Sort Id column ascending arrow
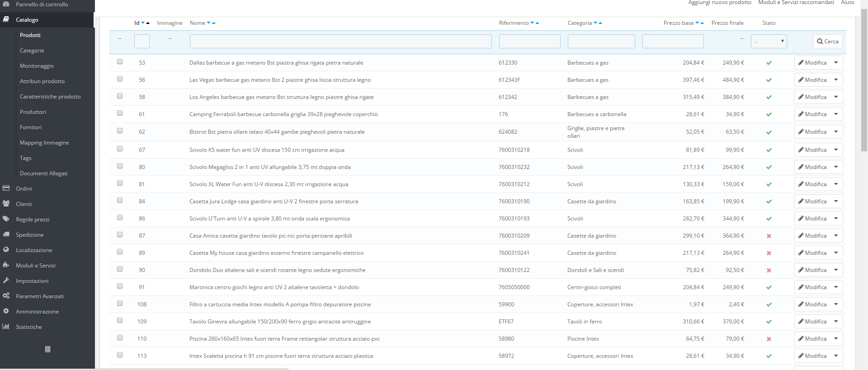This screenshot has width=868, height=370. tap(148, 23)
